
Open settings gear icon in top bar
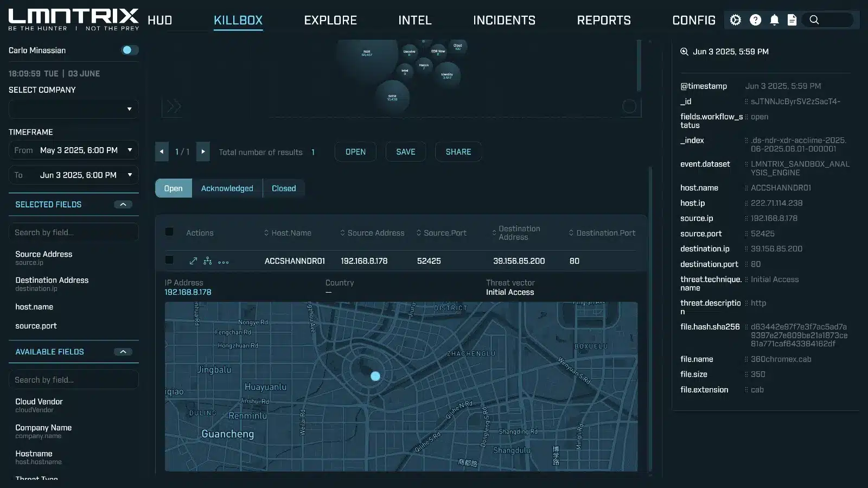pyautogui.click(x=735, y=20)
